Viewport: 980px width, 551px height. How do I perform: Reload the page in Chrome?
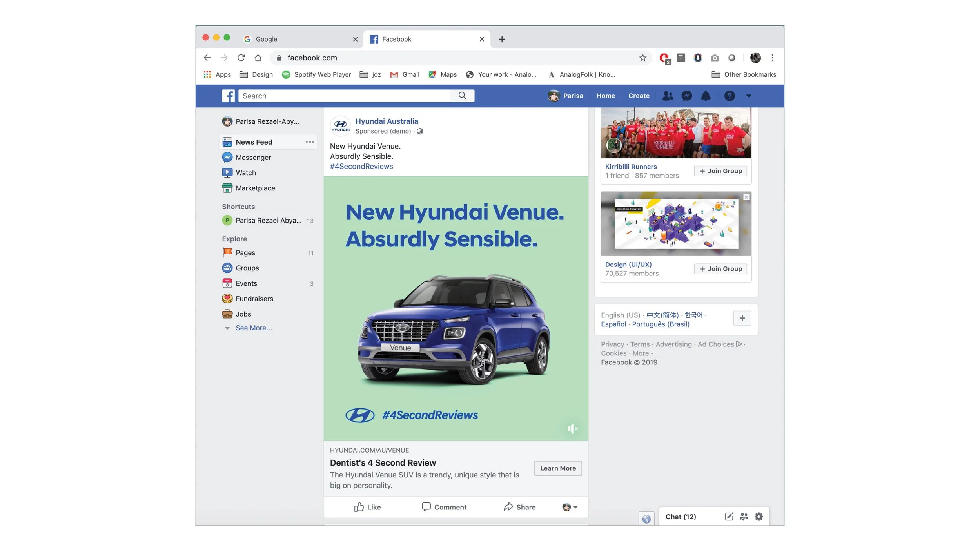241,58
